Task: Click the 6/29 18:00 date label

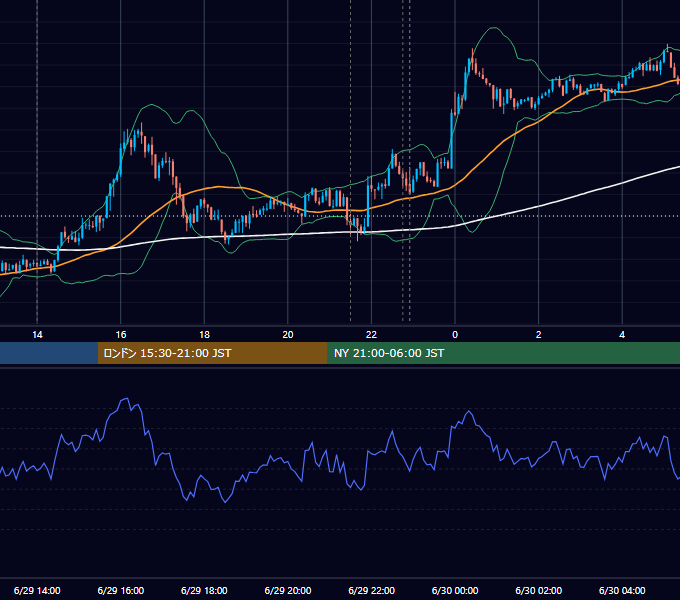Action: point(204,590)
